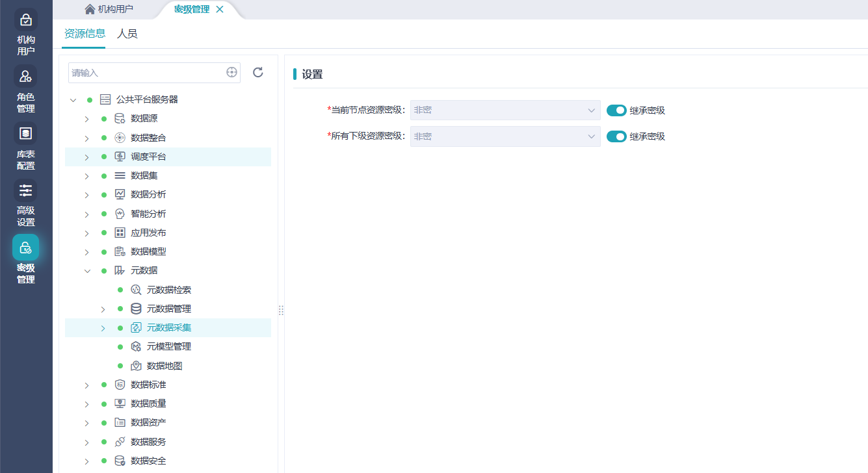Toggle 继承密级 for 当前节点资源密级
The image size is (868, 473).
click(616, 110)
